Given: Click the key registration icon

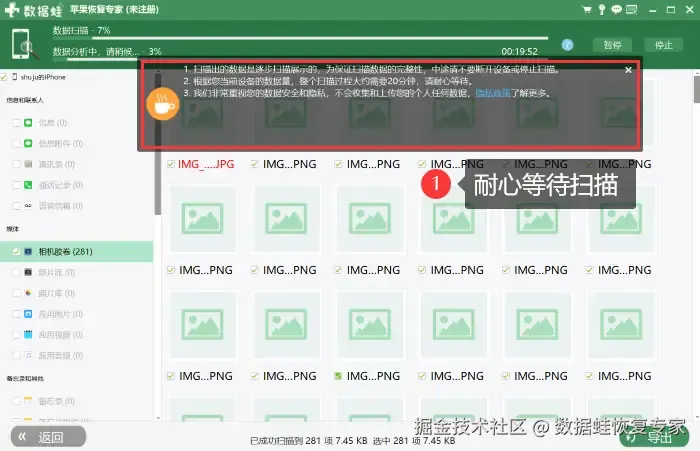Looking at the screenshot, I should 602,9.
